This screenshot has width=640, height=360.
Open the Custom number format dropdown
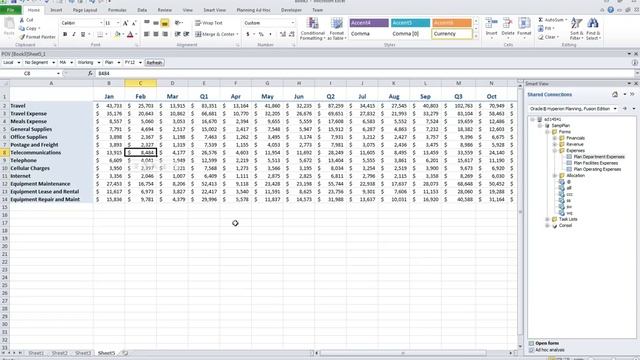coord(292,23)
